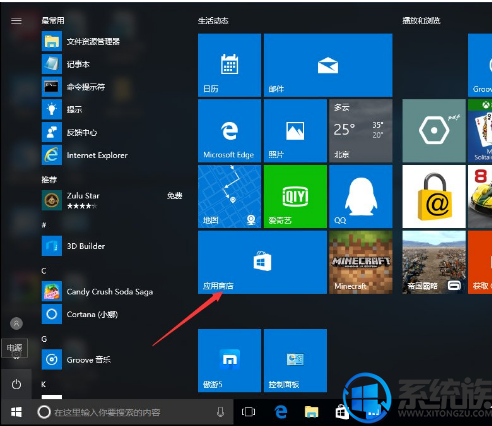Click the 播放和浏览 group header
The height and width of the screenshot is (426, 492).
point(421,21)
